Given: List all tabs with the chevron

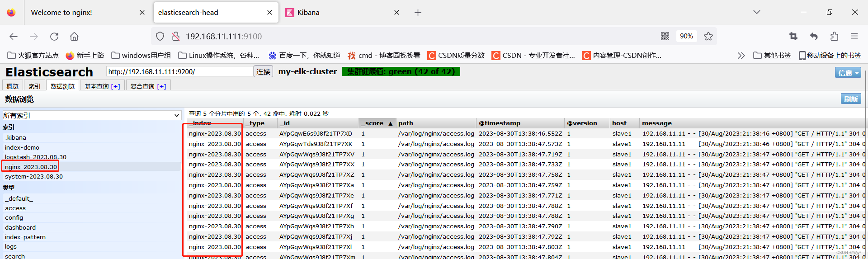Looking at the screenshot, I should pos(757,12).
